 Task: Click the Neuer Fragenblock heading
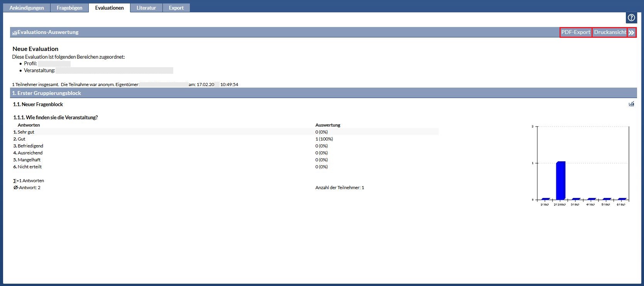(38, 104)
